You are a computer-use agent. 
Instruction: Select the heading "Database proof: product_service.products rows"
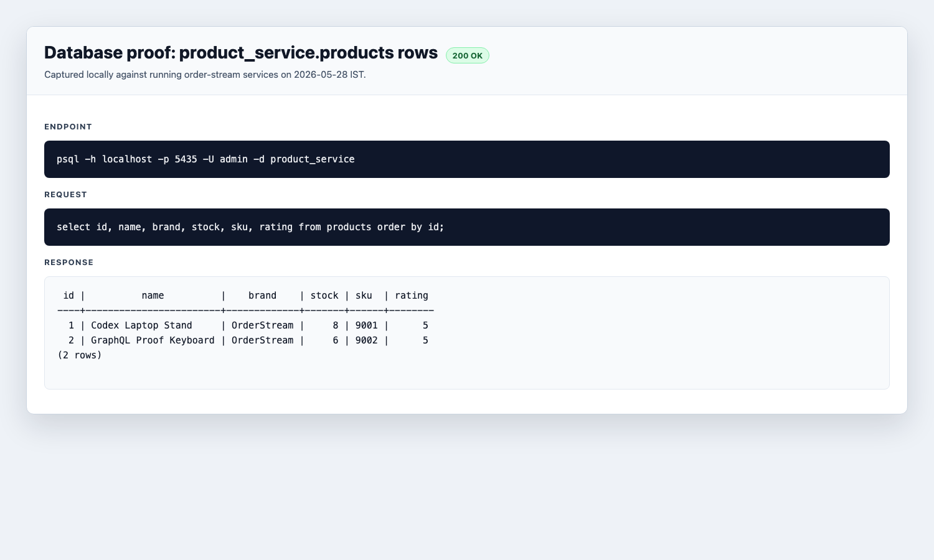[241, 53]
